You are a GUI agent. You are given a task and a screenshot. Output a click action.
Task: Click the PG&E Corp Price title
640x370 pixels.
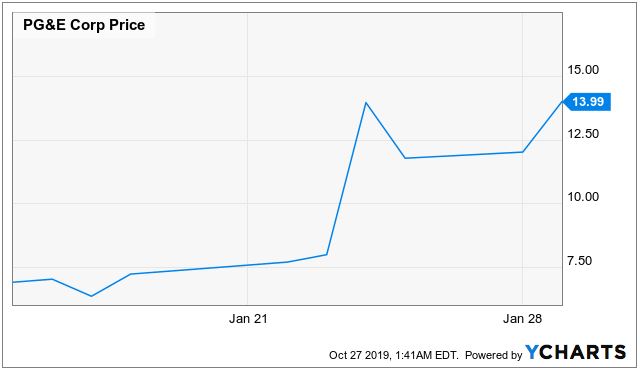[84, 25]
